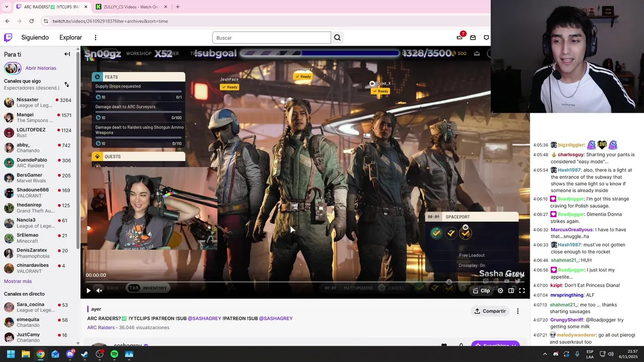The width and height of the screenshot is (644, 362).
Task: Open the chat bubble icon in top bar
Action: point(486,38)
